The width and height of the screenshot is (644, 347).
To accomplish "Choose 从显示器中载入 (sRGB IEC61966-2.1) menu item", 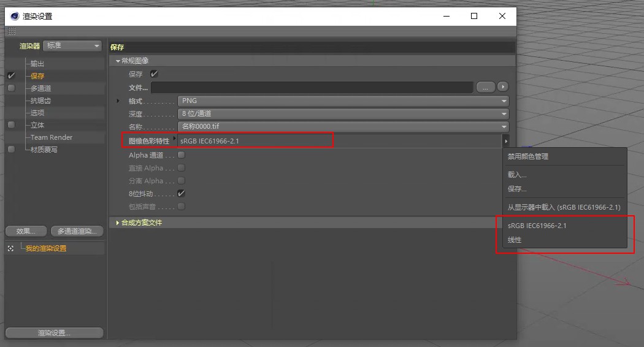I will click(565, 207).
